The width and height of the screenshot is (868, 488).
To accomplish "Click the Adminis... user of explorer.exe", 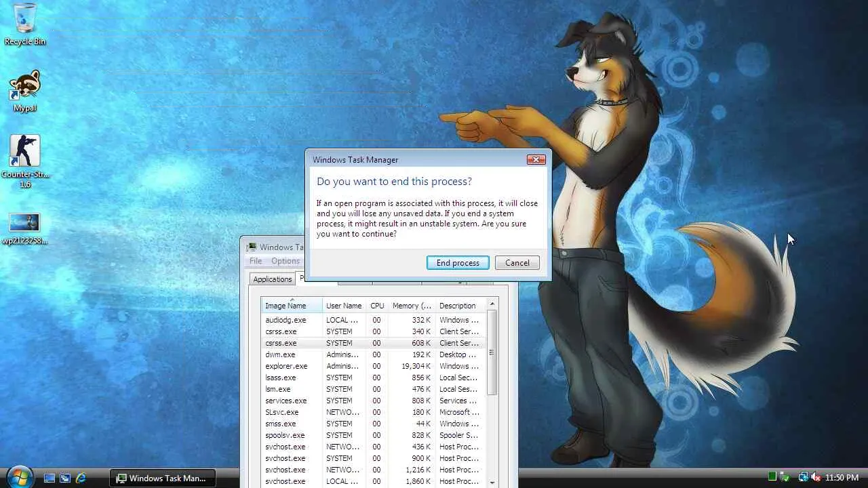I will pyautogui.click(x=342, y=366).
